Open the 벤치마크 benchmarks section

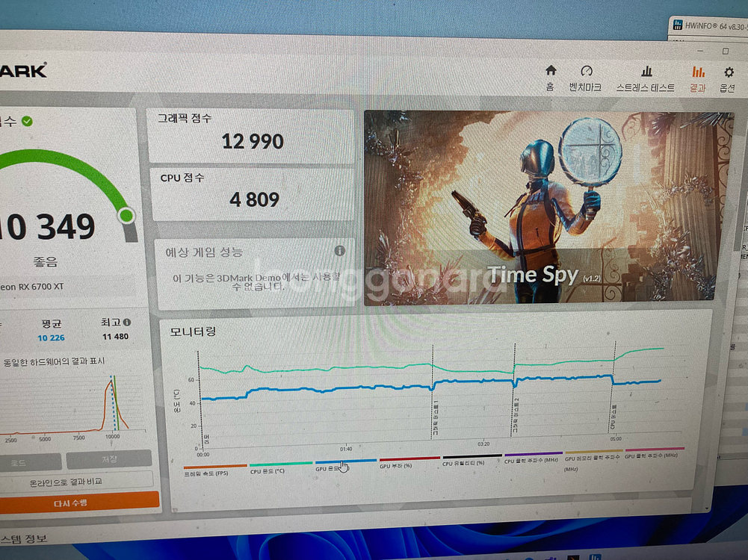pos(585,78)
